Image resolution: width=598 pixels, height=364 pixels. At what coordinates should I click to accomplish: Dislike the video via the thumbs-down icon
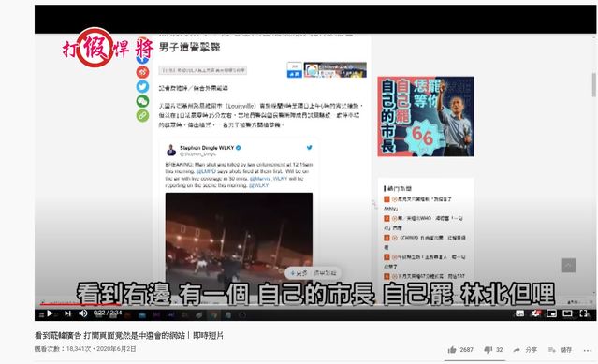click(x=488, y=350)
